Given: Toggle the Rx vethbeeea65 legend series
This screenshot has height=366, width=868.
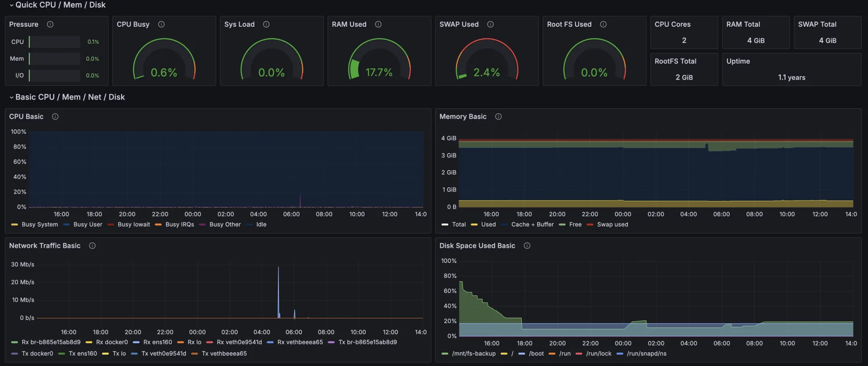Looking at the screenshot, I should pyautogui.click(x=300, y=342).
